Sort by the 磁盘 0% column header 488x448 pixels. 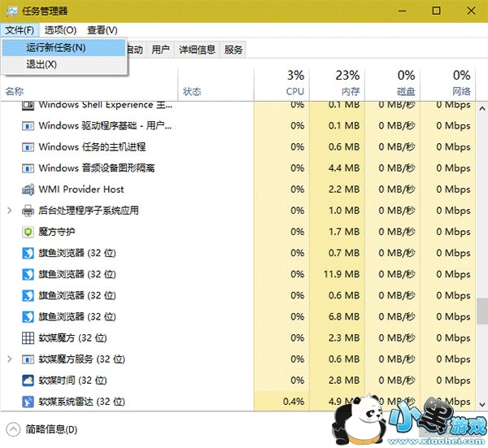(393, 85)
